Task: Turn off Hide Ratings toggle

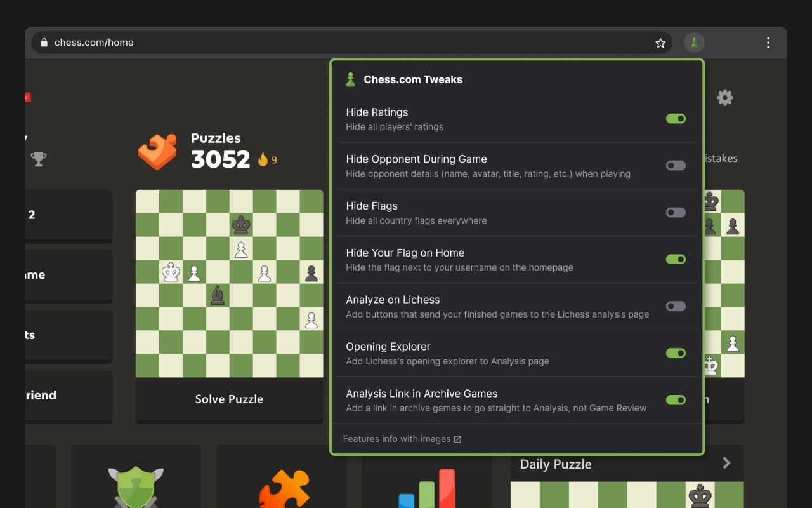Action: (x=676, y=119)
